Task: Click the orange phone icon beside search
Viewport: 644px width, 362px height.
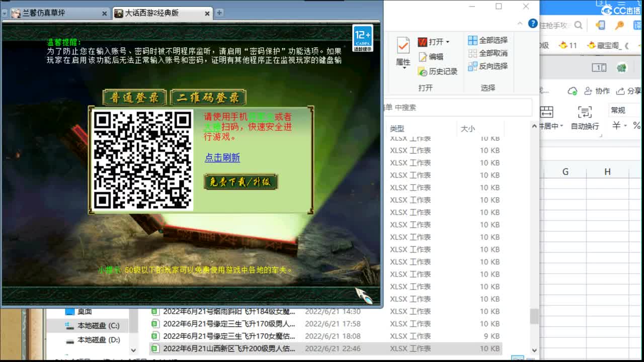Action: [x=600, y=25]
